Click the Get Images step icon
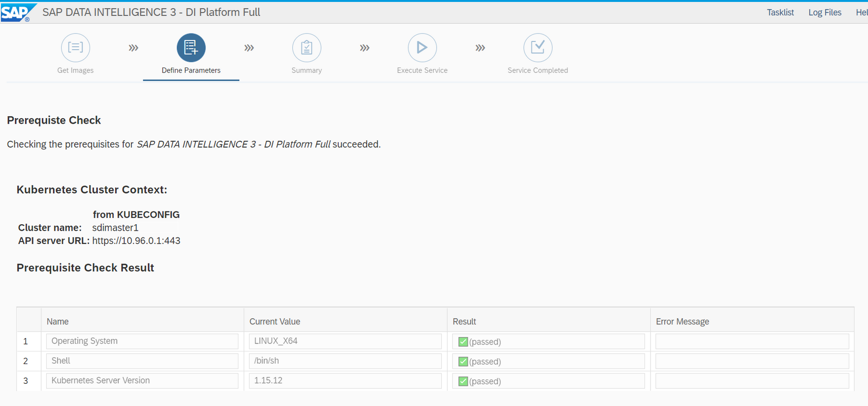The image size is (868, 406). pos(75,48)
